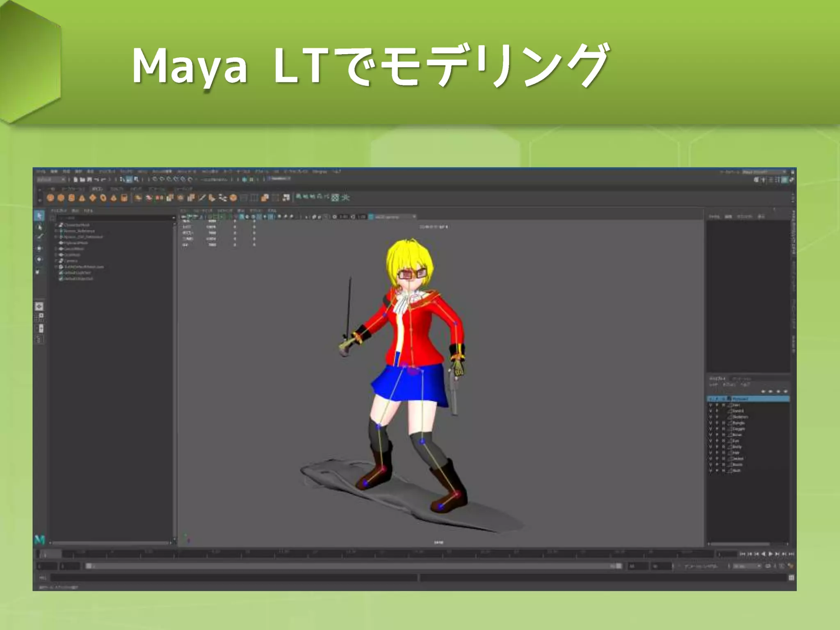Click the MEL command line input field
The height and width of the screenshot is (630, 840).
[234, 577]
